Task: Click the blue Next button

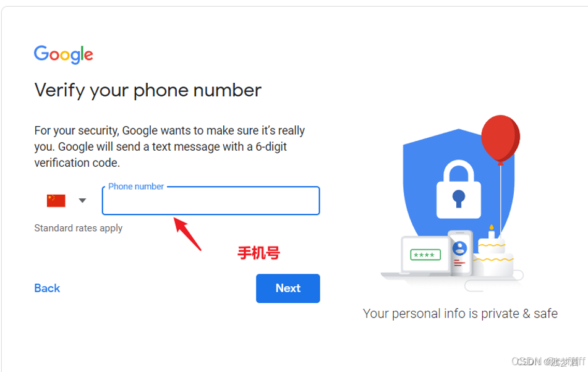Action: coord(288,288)
